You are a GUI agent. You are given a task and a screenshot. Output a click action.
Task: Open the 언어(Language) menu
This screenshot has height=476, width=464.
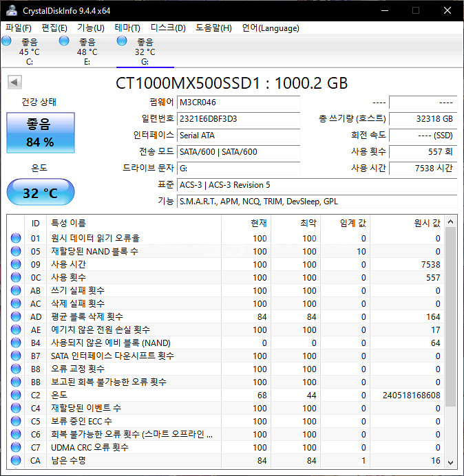tap(271, 28)
